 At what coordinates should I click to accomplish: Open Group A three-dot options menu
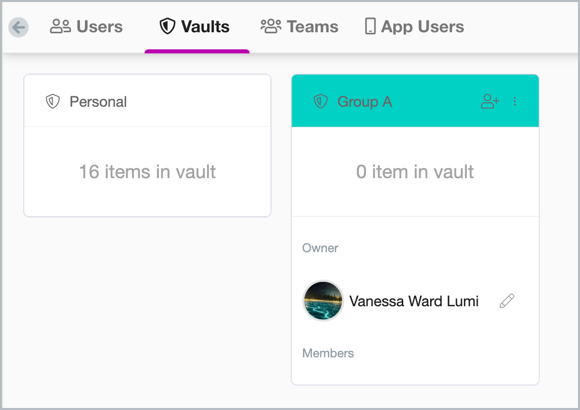click(515, 101)
